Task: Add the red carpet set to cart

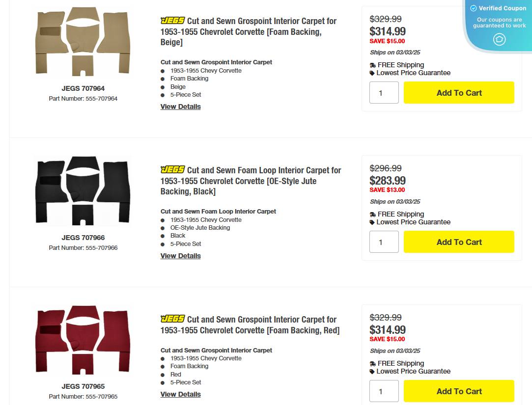Action: [459, 391]
